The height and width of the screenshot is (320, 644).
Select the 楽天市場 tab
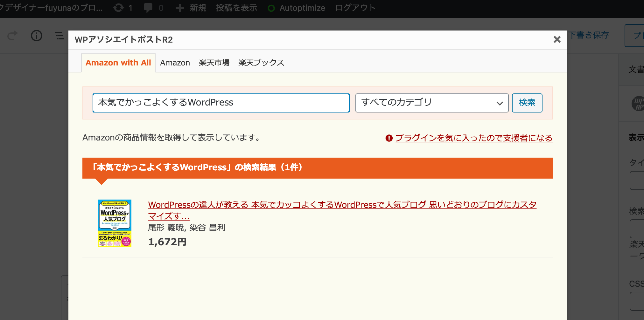[214, 63]
